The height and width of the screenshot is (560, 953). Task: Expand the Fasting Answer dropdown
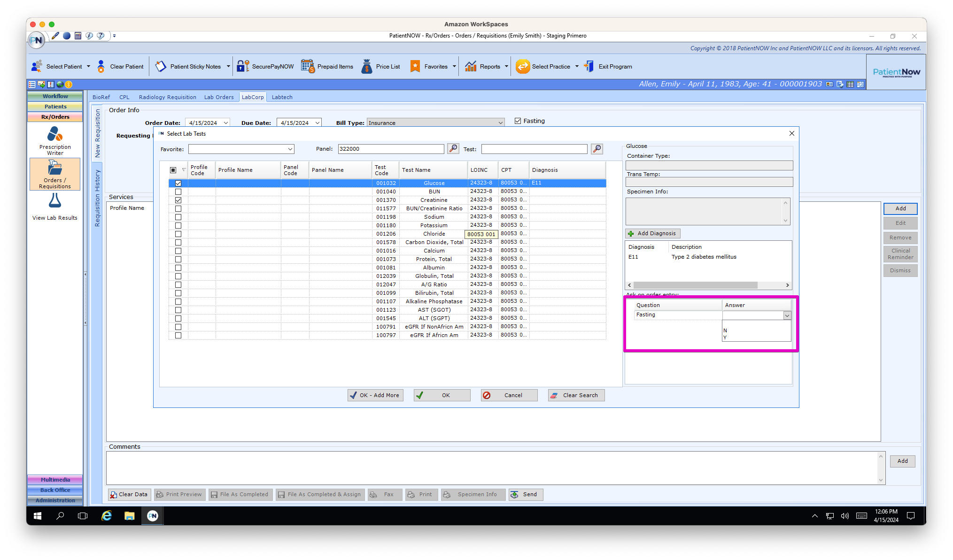(787, 315)
